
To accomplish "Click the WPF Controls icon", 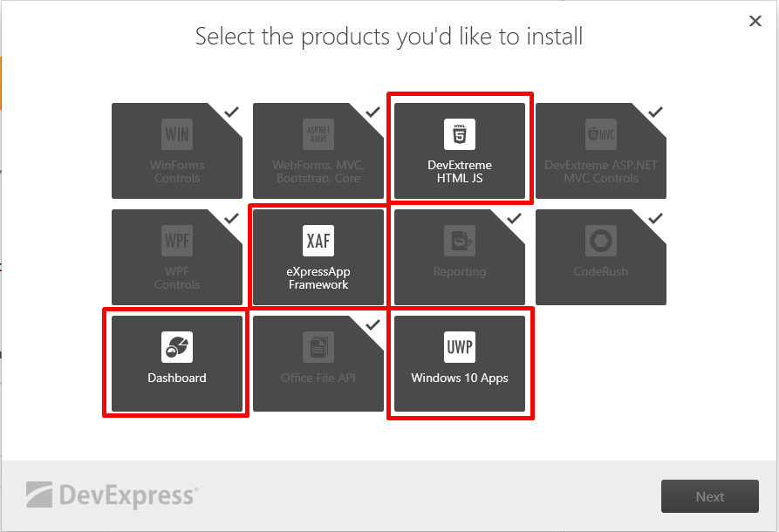I will pyautogui.click(x=177, y=241).
